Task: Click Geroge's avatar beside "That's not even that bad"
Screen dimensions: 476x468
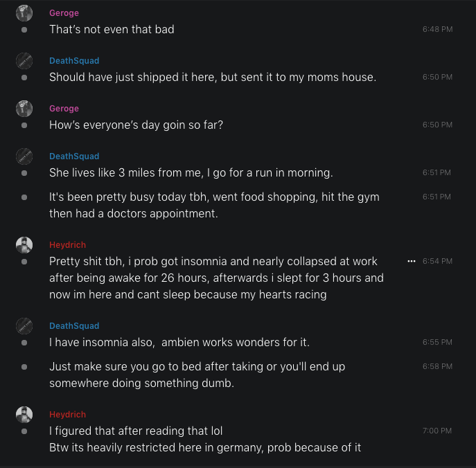Action: click(24, 13)
